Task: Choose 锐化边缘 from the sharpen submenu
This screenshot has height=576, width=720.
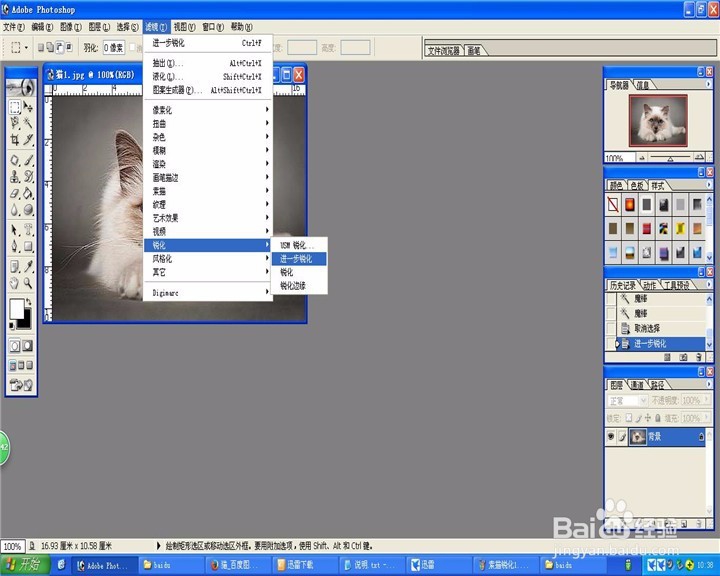Action: [299, 286]
